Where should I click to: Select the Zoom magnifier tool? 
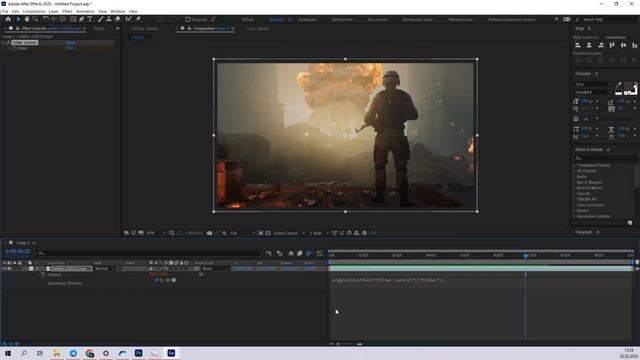(x=36, y=19)
